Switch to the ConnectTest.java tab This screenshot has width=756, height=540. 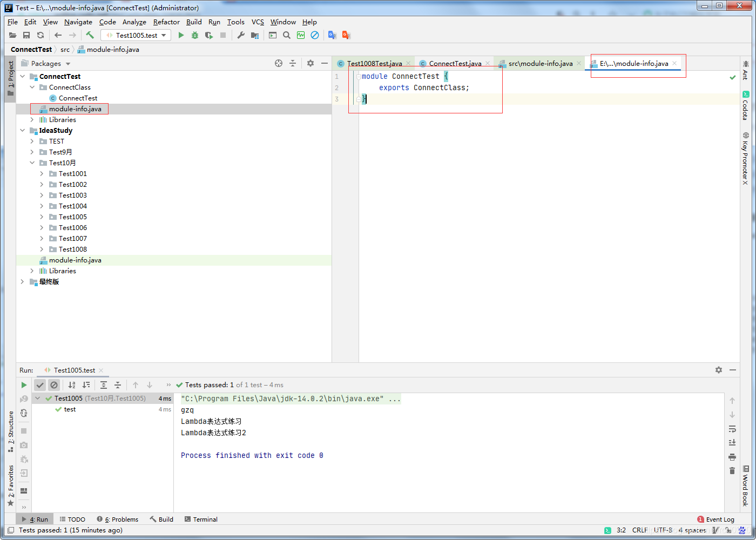click(455, 63)
